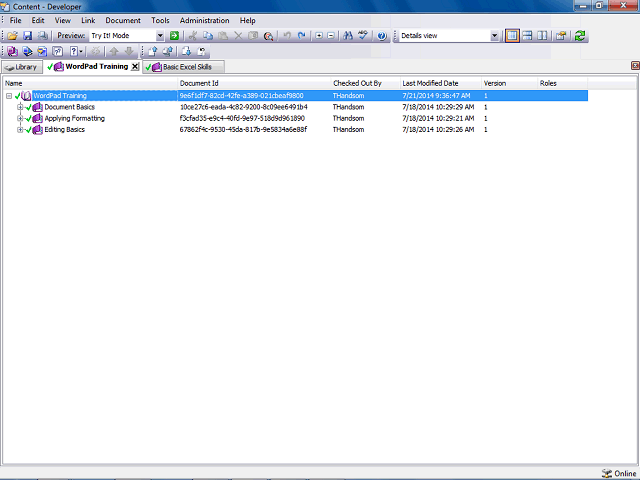Click the Check In All icon

tap(168, 51)
